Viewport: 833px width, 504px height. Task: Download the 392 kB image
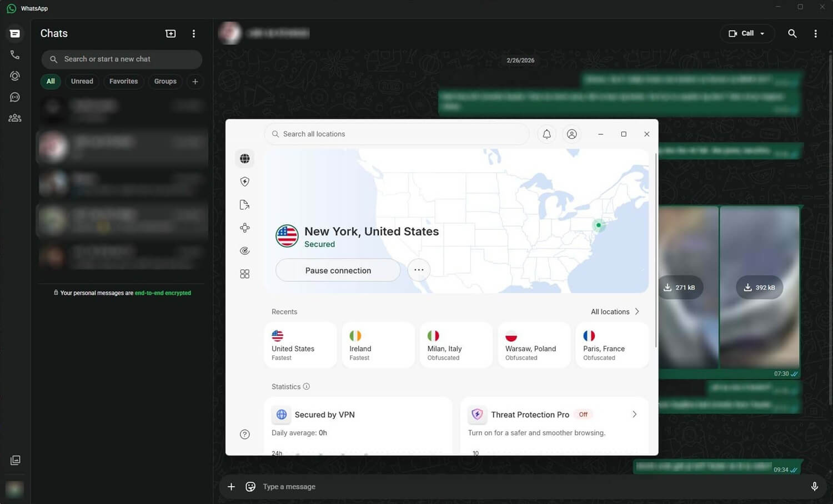pos(759,288)
